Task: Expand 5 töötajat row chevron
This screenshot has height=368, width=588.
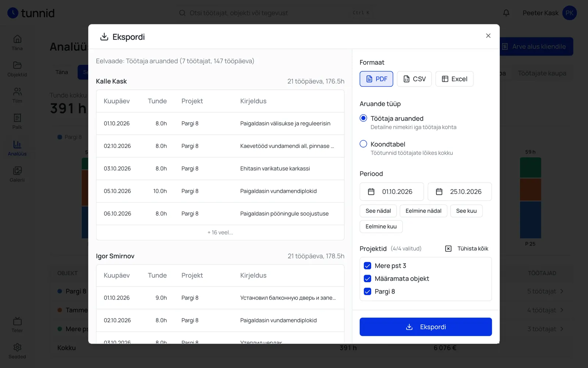Action: click(x=562, y=291)
